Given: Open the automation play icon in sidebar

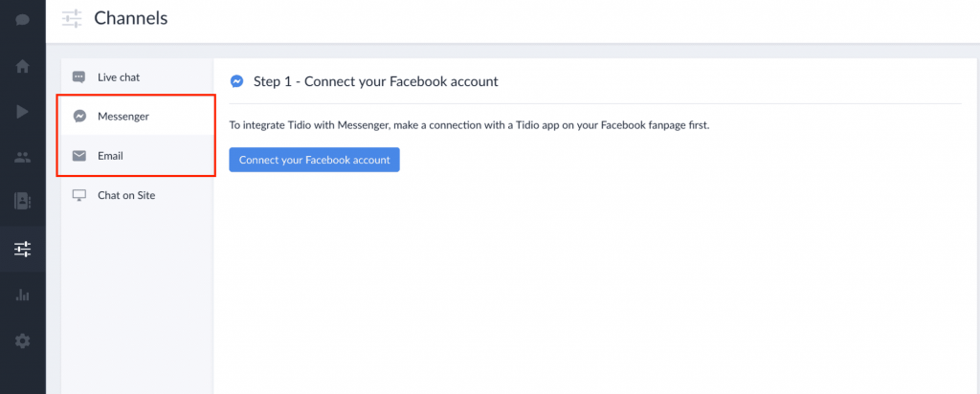Looking at the screenshot, I should click(x=22, y=111).
